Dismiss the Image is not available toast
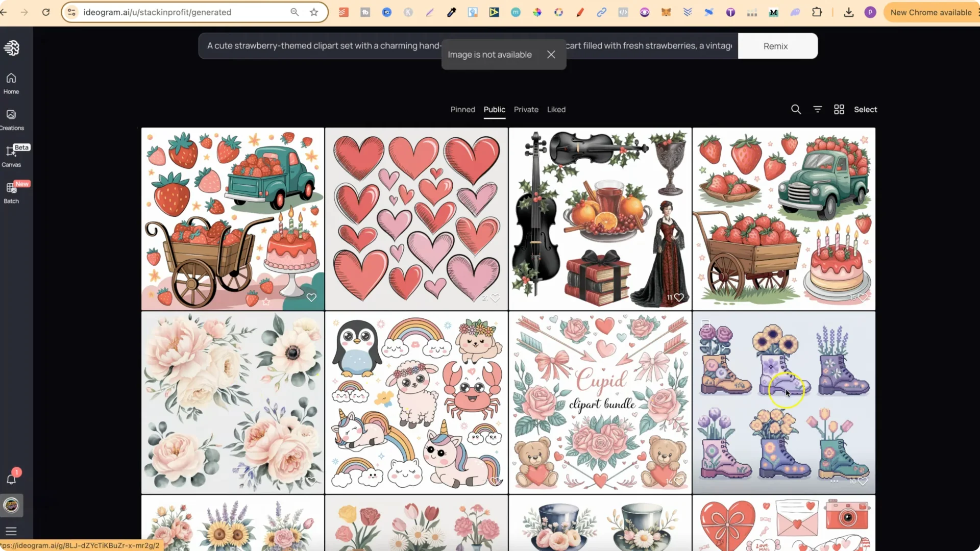The image size is (980, 551). (551, 55)
